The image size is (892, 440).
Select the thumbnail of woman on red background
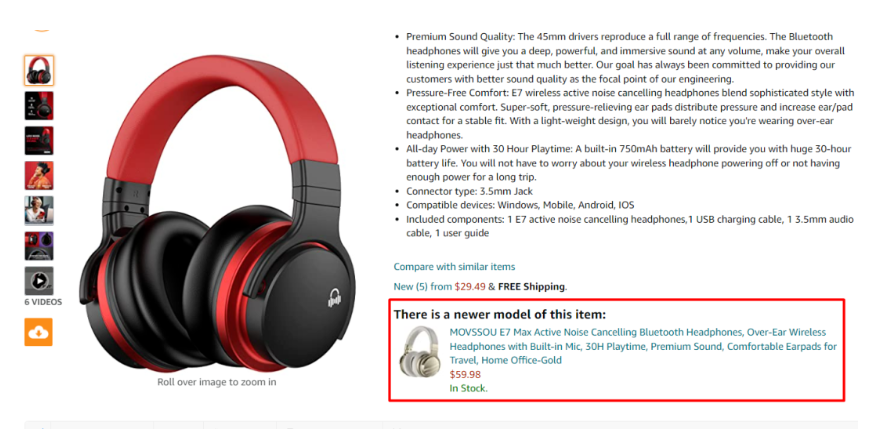39,176
